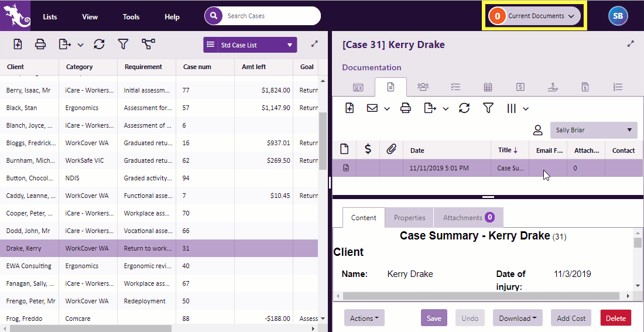Open the Tools menu

coord(131,17)
